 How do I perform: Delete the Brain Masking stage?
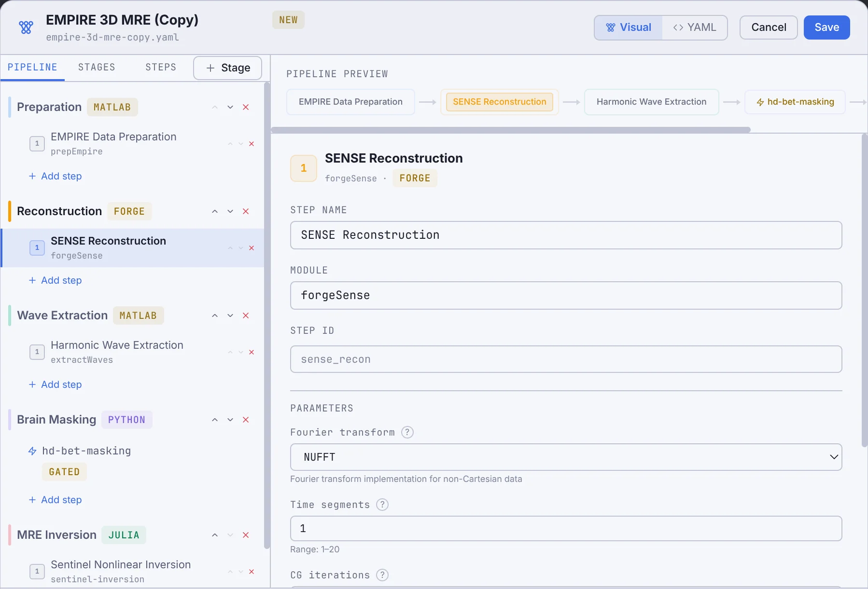click(x=246, y=420)
